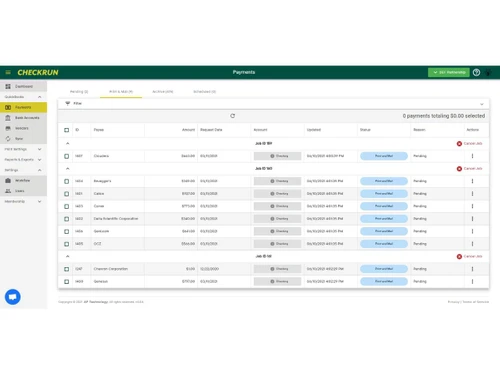Collapse the job group containing Cloudera
This screenshot has width=500, height=375.
coord(68,143)
